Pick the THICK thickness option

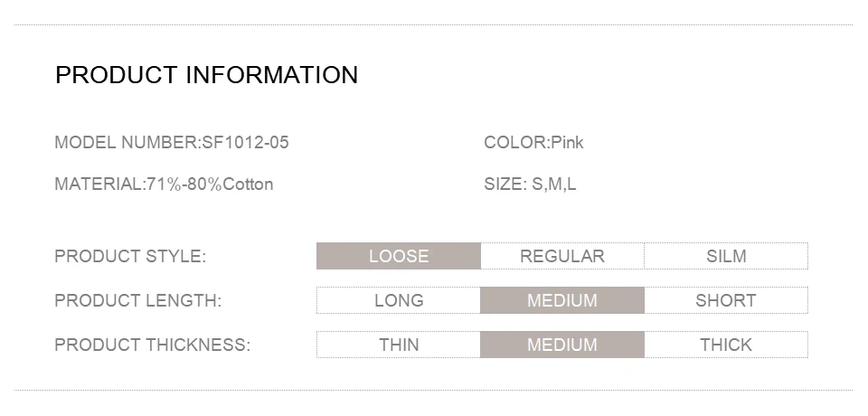(726, 345)
